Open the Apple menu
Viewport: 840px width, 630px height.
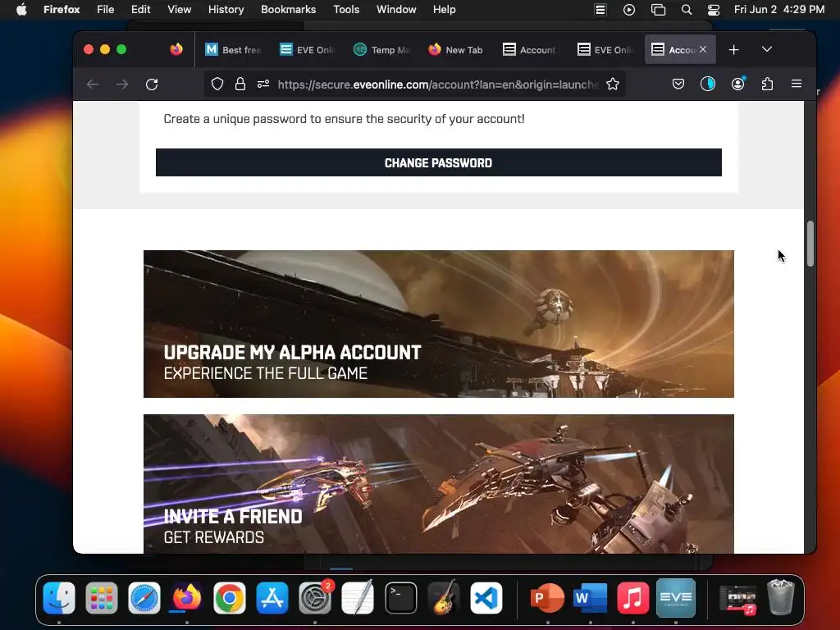click(21, 9)
